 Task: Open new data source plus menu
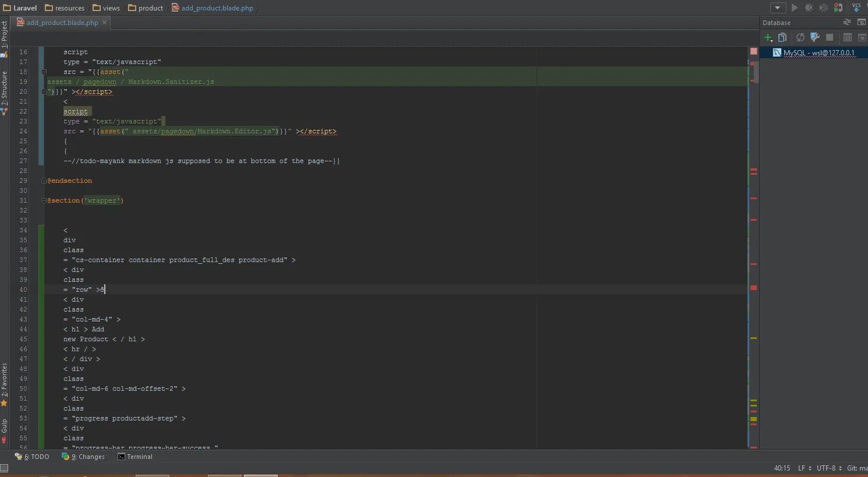tap(768, 37)
